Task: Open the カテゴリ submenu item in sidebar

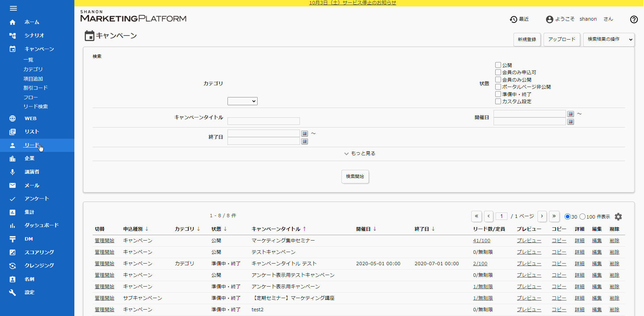Action: (x=33, y=69)
